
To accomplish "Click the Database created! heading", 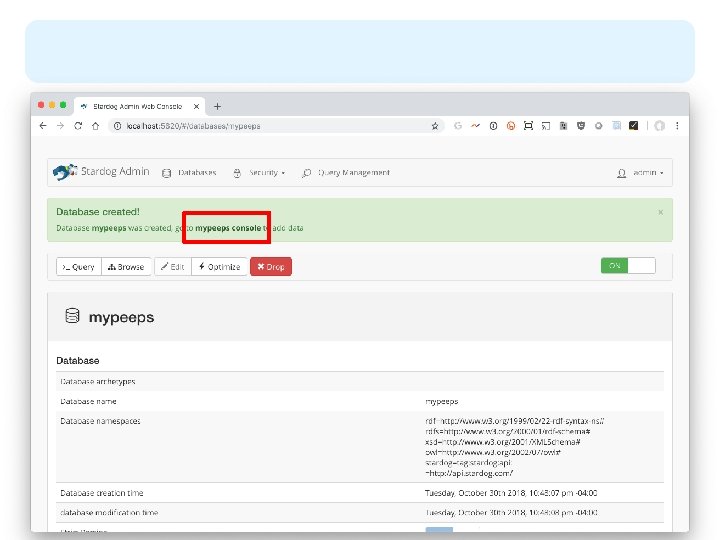I will click(98, 212).
